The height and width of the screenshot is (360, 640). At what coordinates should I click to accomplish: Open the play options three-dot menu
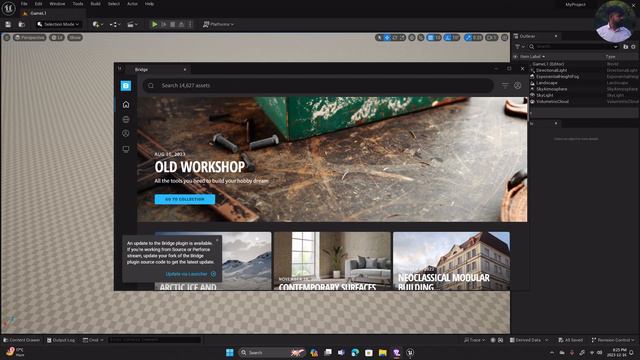190,24
